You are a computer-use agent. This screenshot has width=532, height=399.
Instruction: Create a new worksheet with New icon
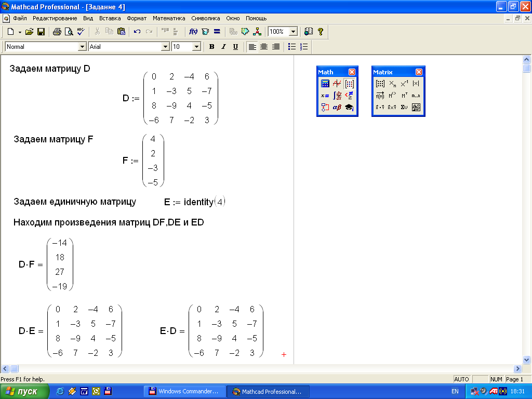click(10, 32)
